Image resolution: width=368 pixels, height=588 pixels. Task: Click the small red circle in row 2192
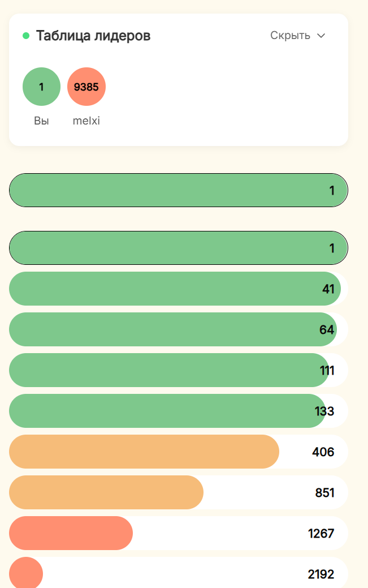click(x=26, y=573)
